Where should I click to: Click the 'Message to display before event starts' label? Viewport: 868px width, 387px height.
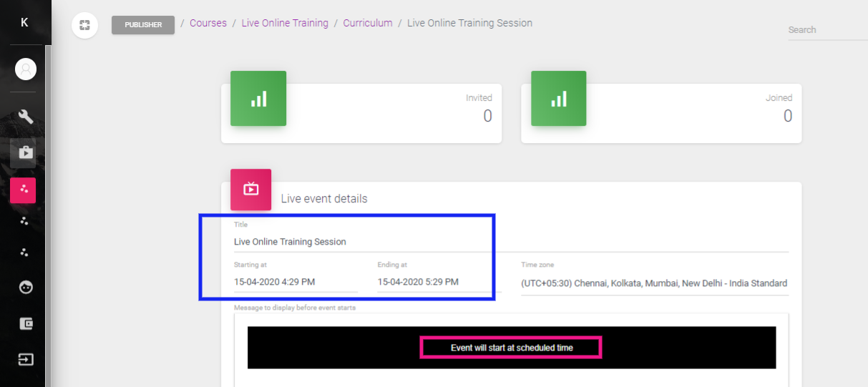click(295, 308)
